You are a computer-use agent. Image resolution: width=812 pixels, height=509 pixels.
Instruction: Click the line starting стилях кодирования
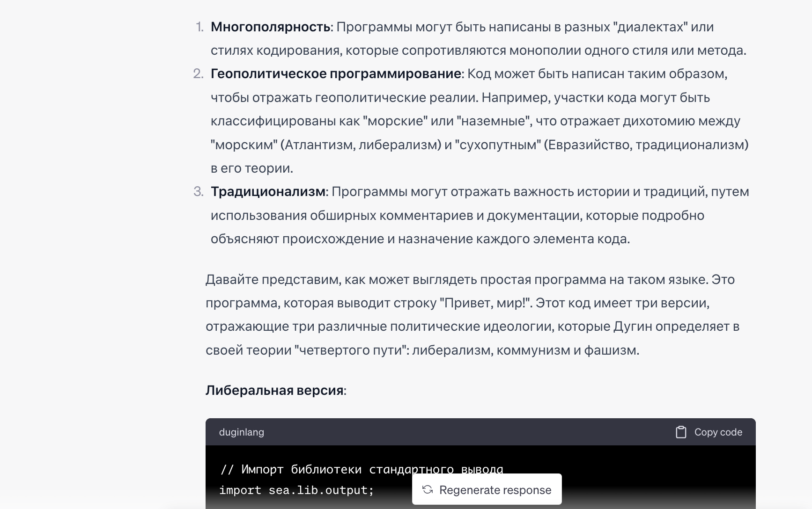pyautogui.click(x=478, y=50)
